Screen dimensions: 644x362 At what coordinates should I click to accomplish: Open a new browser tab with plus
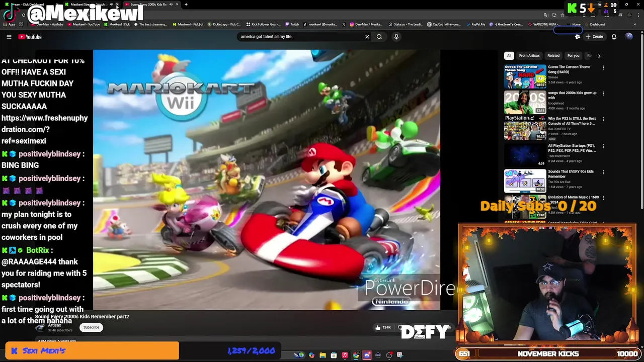pos(186,5)
